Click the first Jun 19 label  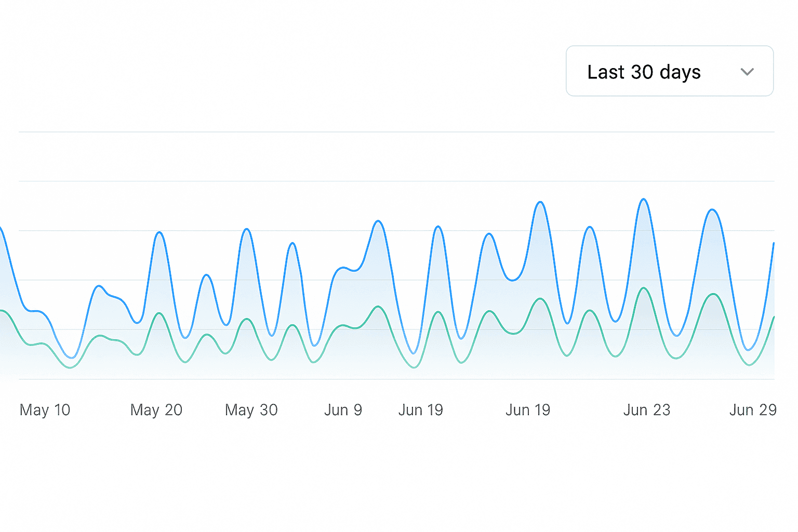tap(420, 410)
